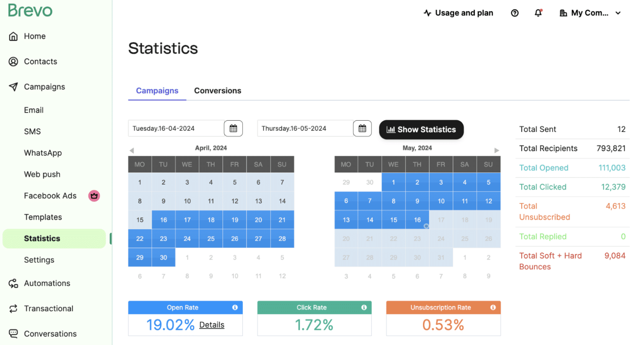644x345 pixels.
Task: Select the Campaigns tab
Action: click(157, 90)
